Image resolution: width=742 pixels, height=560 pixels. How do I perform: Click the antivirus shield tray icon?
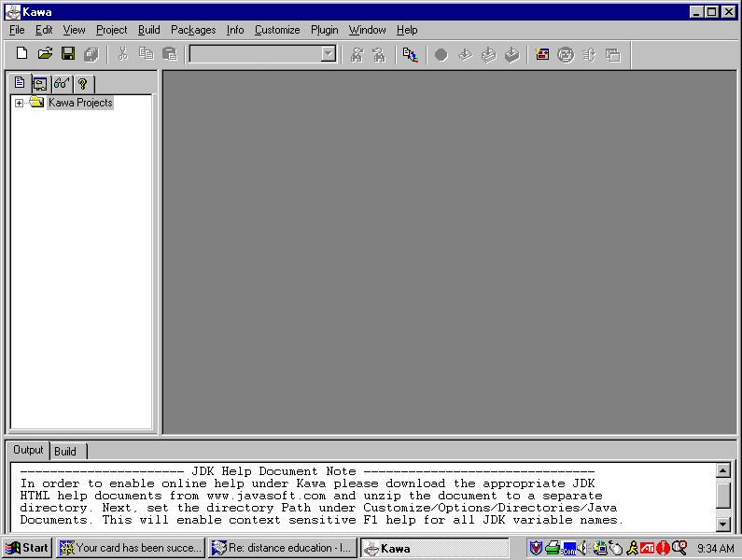pyautogui.click(x=536, y=548)
